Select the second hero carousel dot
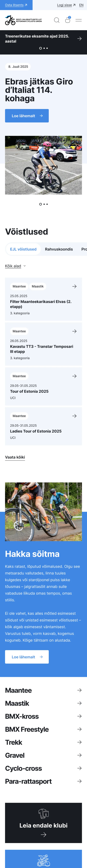This screenshot has height=868, width=87. (44, 204)
